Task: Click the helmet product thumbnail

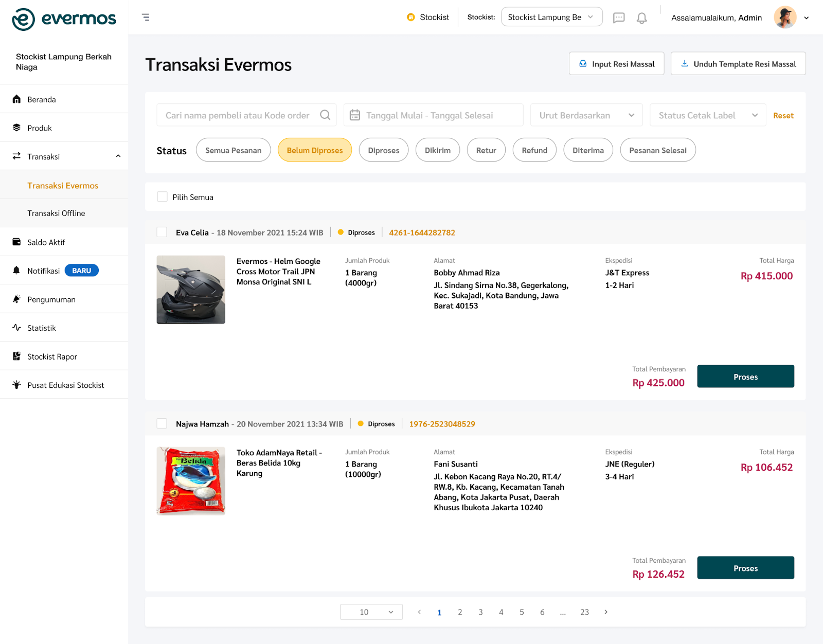Action: (190, 290)
